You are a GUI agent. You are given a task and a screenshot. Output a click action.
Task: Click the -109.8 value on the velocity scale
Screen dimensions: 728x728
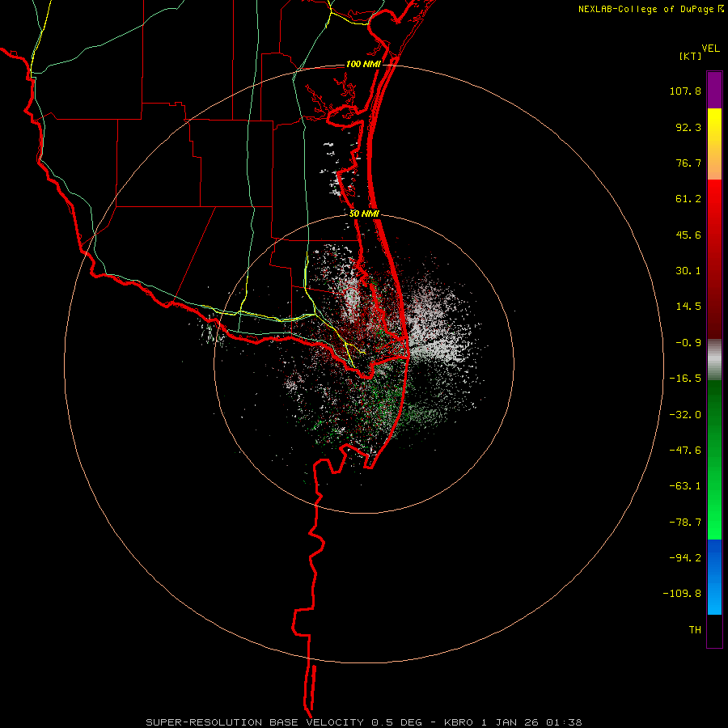click(x=682, y=594)
